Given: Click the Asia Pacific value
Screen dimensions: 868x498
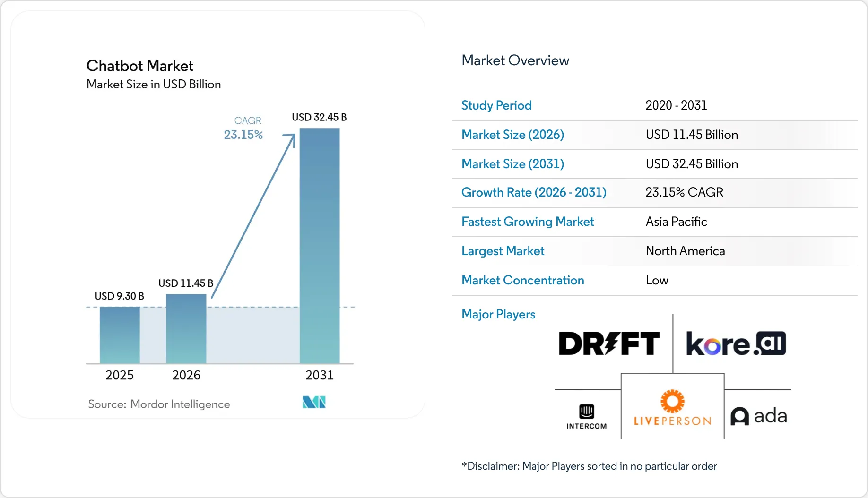Looking at the screenshot, I should click(x=676, y=222).
